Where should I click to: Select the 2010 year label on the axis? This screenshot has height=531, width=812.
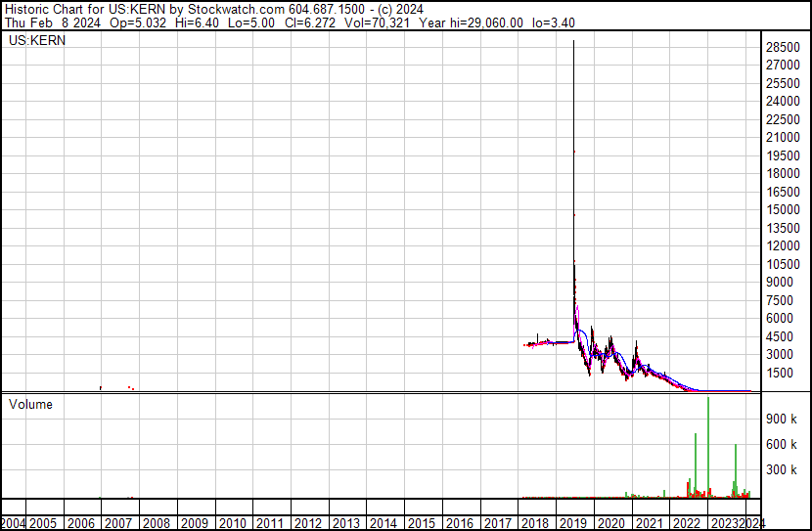click(233, 523)
